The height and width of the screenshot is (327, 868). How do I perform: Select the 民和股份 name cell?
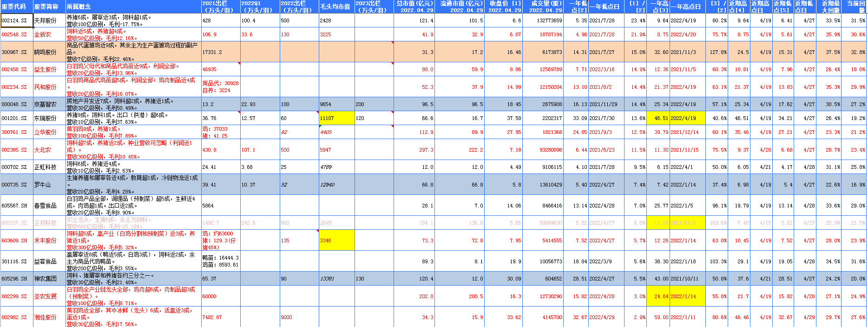(49, 87)
